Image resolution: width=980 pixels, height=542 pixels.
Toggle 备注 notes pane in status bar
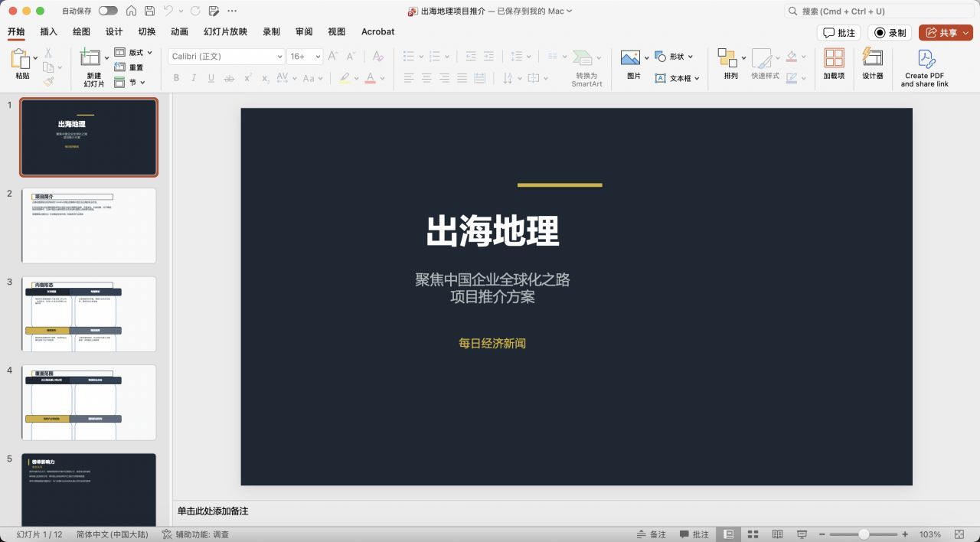click(x=651, y=534)
